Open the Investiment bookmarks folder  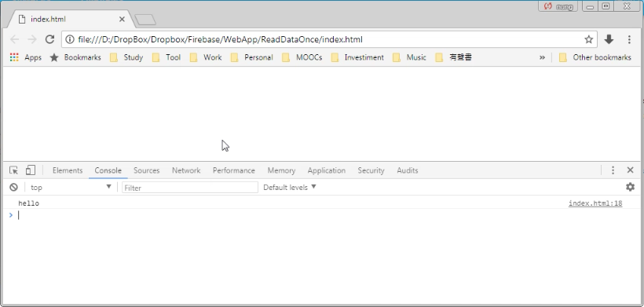(357, 57)
